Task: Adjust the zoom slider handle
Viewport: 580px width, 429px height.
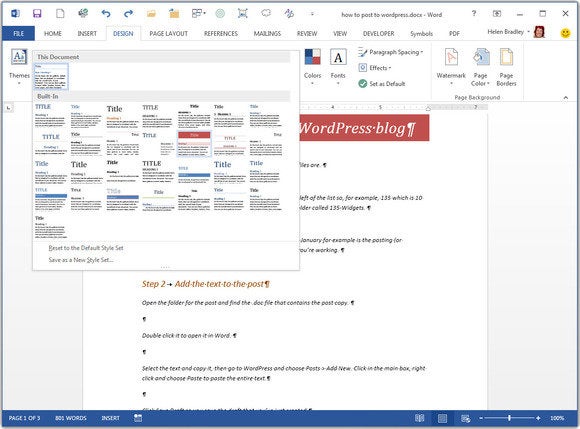Action: (509, 418)
